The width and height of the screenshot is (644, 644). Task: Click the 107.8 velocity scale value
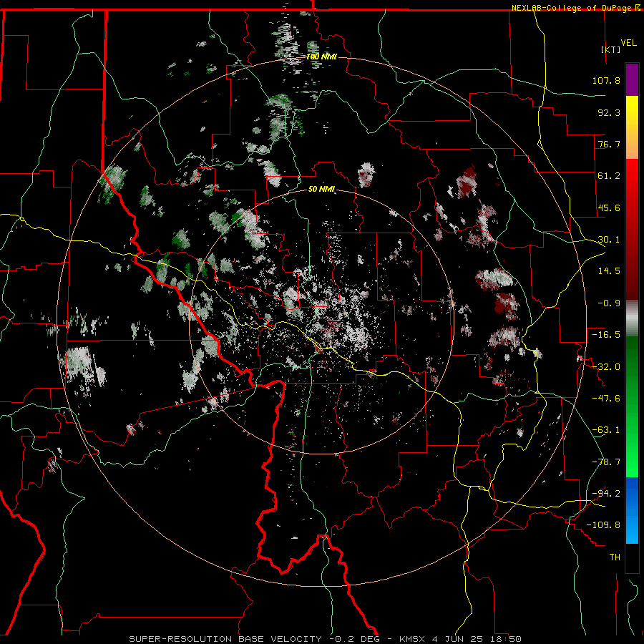tap(606, 80)
